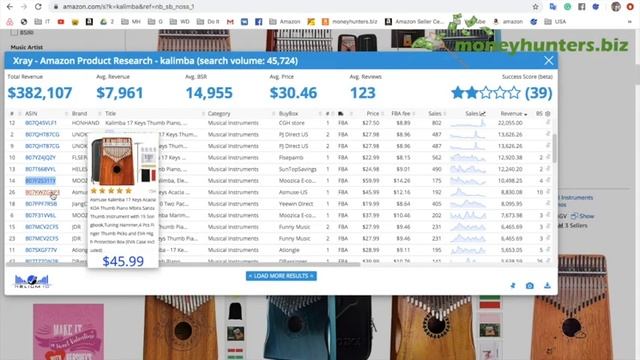Click sales sparkline for SunTopSavings row
The image size is (640, 360).
pos(468,169)
